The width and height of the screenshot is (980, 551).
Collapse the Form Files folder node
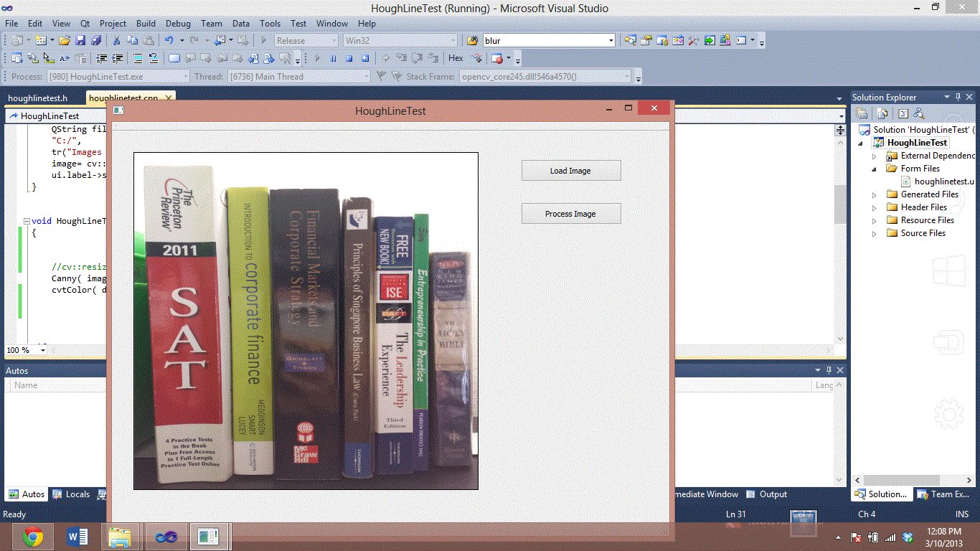click(874, 169)
